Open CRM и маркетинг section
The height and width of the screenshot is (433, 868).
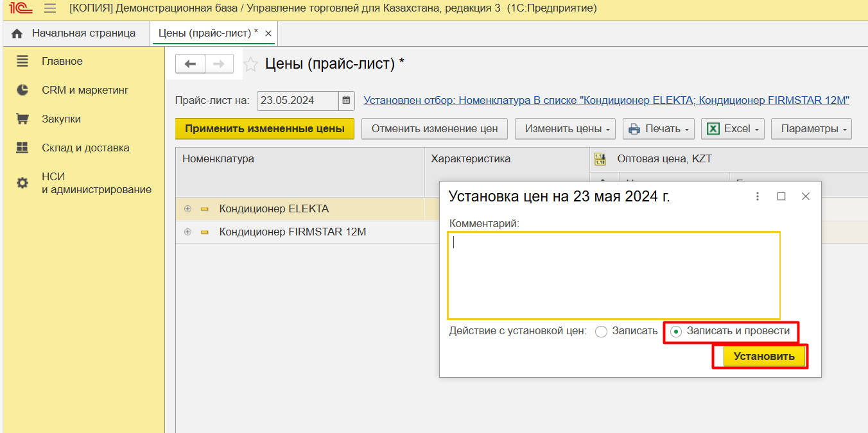(x=85, y=90)
